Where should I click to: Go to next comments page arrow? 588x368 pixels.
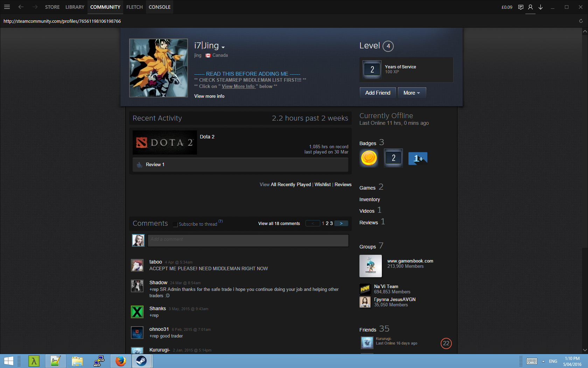point(341,223)
